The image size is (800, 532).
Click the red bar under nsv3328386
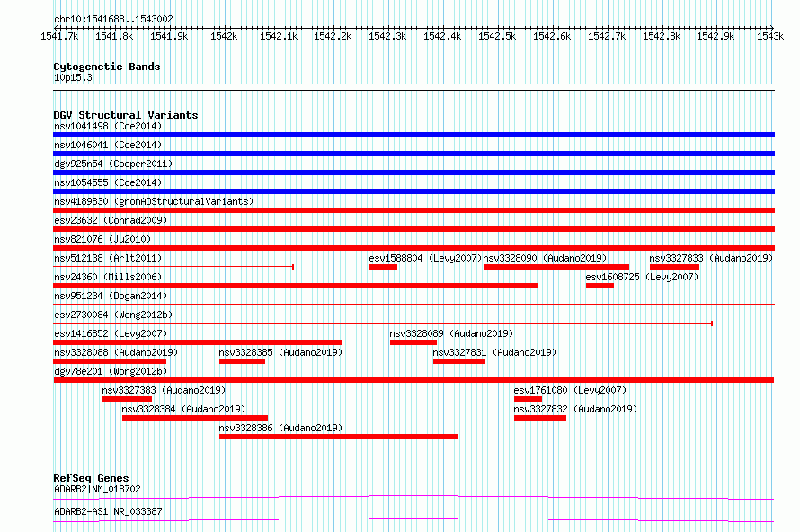(x=339, y=437)
